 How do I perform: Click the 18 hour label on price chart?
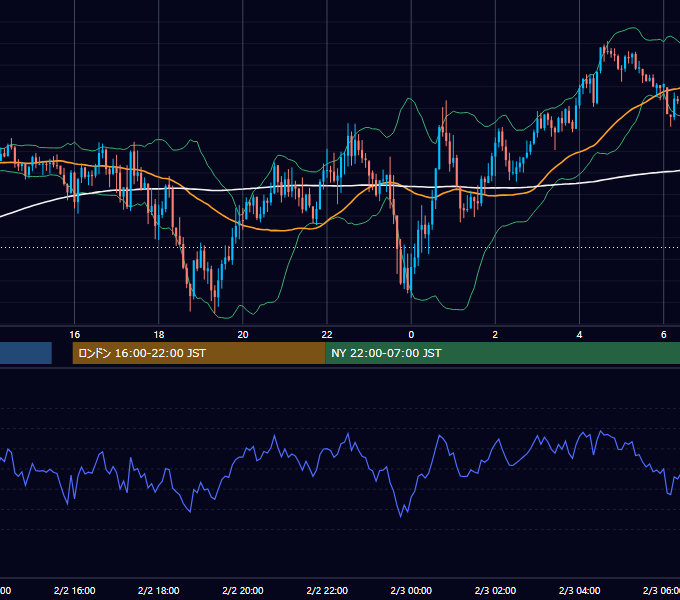(x=159, y=334)
